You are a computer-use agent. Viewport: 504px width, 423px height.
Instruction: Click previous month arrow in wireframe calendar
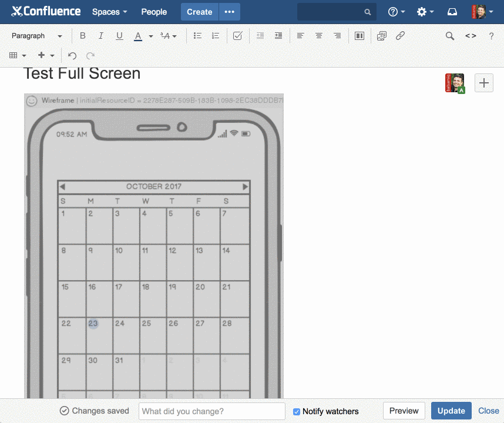point(62,187)
